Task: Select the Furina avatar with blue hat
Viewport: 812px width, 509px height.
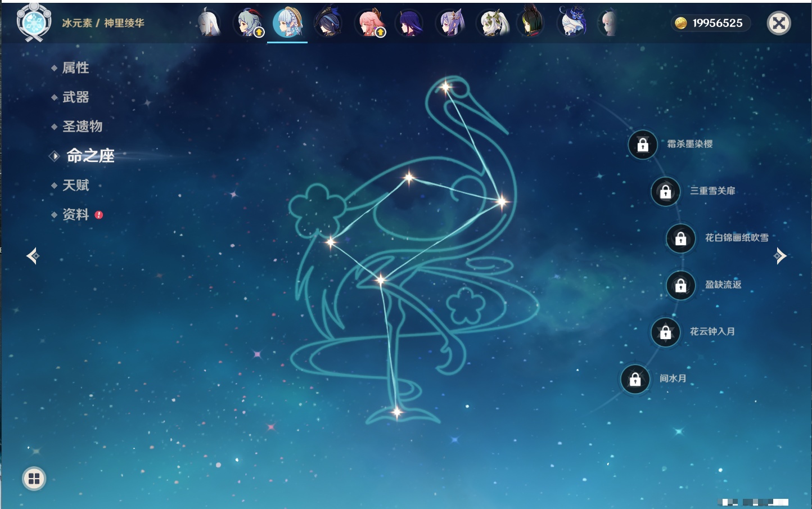Action: click(x=572, y=22)
